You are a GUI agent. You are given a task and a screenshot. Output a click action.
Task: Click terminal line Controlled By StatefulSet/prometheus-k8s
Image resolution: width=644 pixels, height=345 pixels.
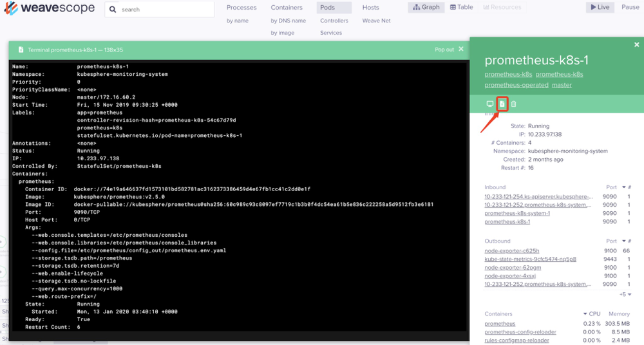pos(87,166)
